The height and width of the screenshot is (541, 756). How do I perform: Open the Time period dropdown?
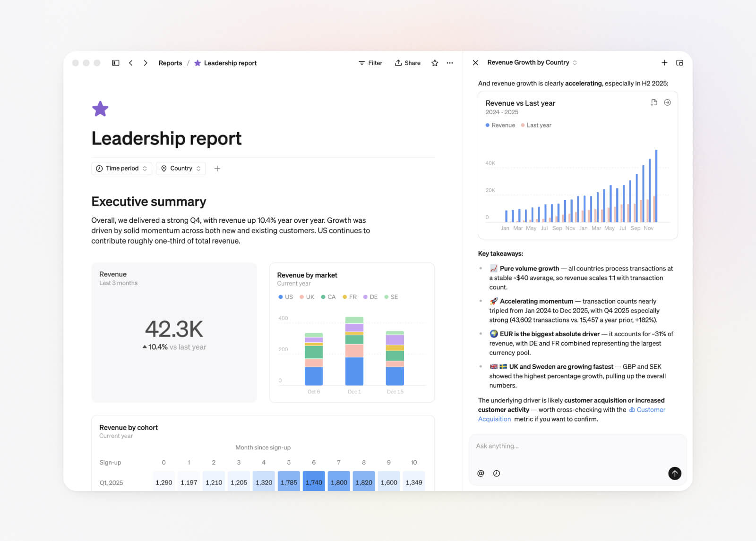(121, 169)
